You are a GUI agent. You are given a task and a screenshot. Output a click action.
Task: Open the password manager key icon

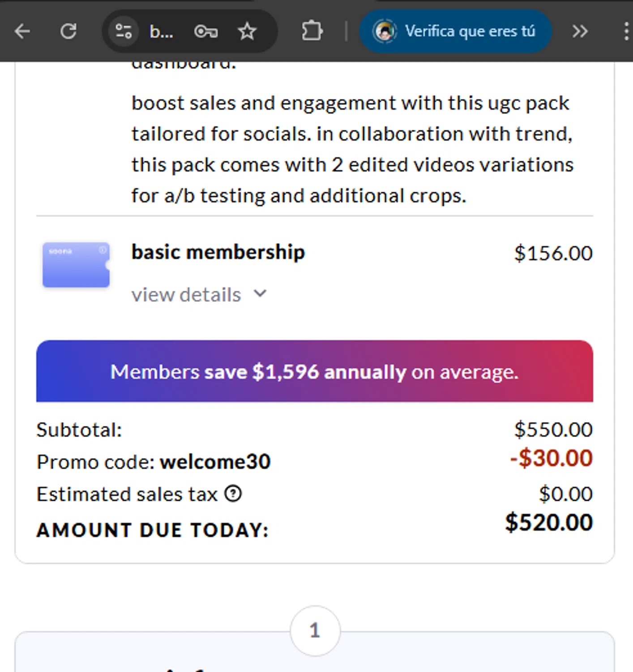(x=206, y=31)
